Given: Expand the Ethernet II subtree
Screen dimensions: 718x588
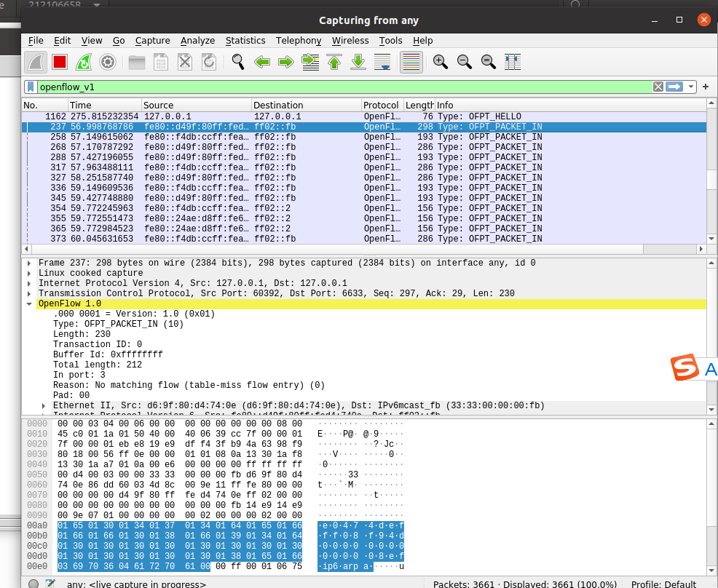Looking at the screenshot, I should (44, 406).
